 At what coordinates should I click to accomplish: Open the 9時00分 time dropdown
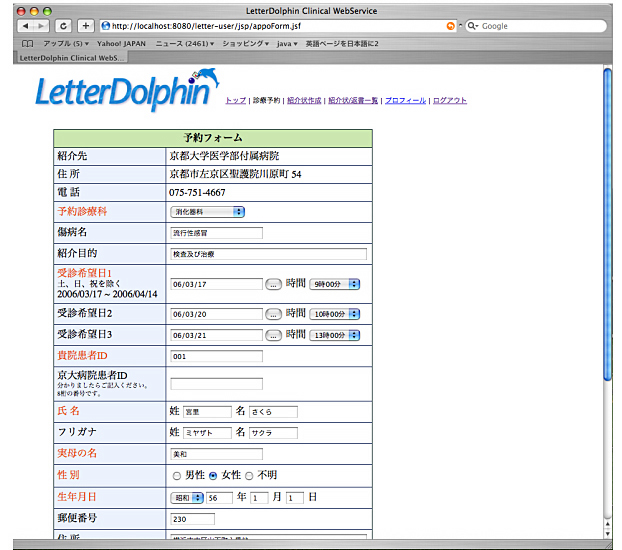coord(334,284)
